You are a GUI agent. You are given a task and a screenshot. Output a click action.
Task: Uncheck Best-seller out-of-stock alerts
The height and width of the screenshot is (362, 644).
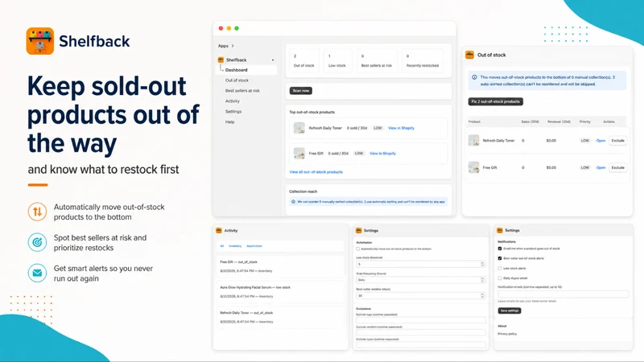tap(500, 258)
